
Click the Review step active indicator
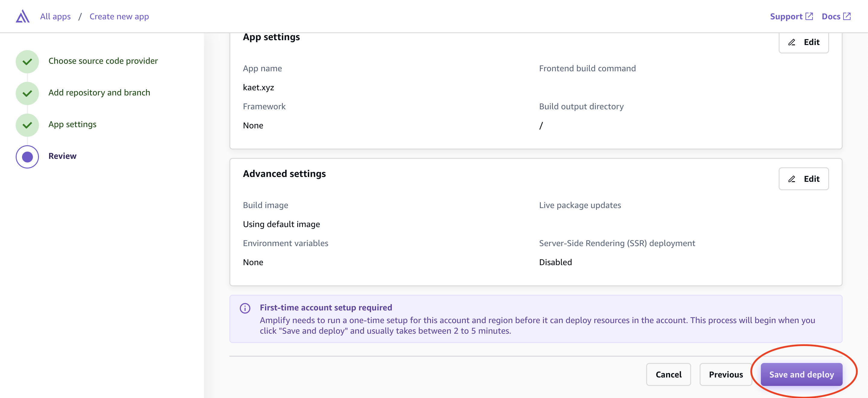[x=27, y=157]
